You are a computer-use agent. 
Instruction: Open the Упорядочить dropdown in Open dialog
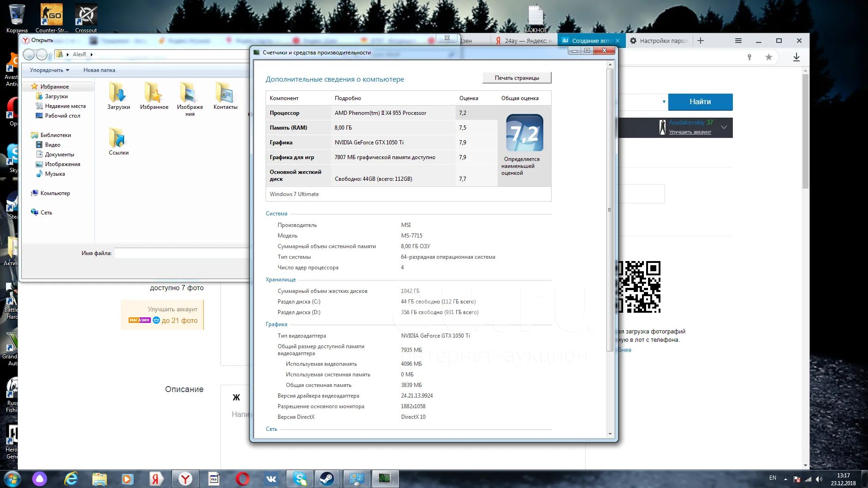(x=49, y=70)
